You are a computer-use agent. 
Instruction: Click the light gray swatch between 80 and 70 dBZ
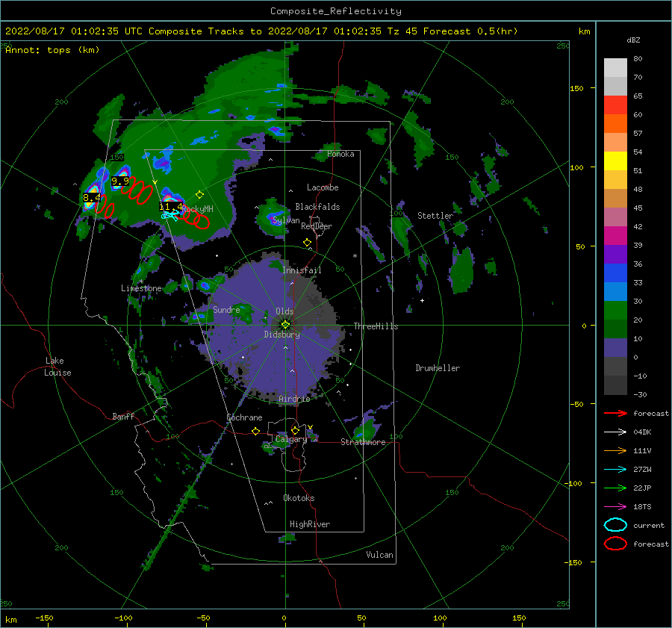click(615, 68)
